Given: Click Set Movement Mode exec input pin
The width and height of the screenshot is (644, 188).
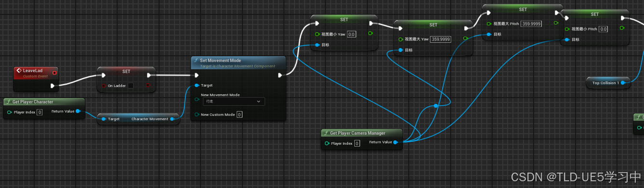Looking at the screenshot, I should click(x=197, y=75).
